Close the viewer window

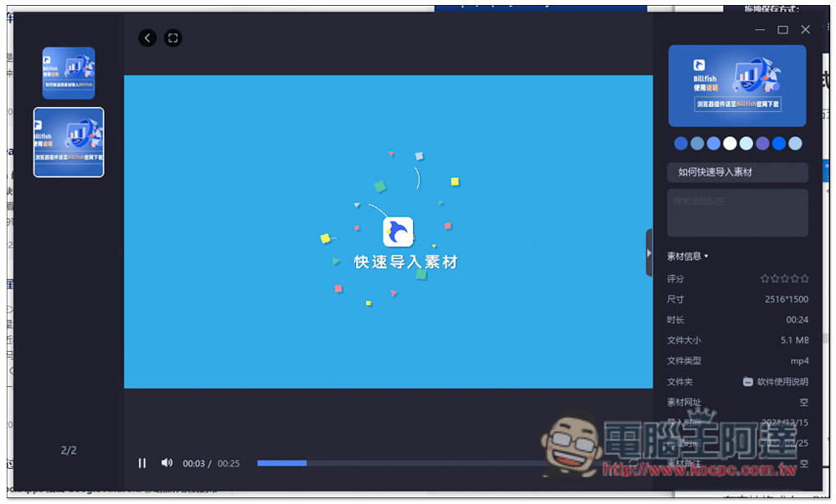pyautogui.click(x=806, y=30)
